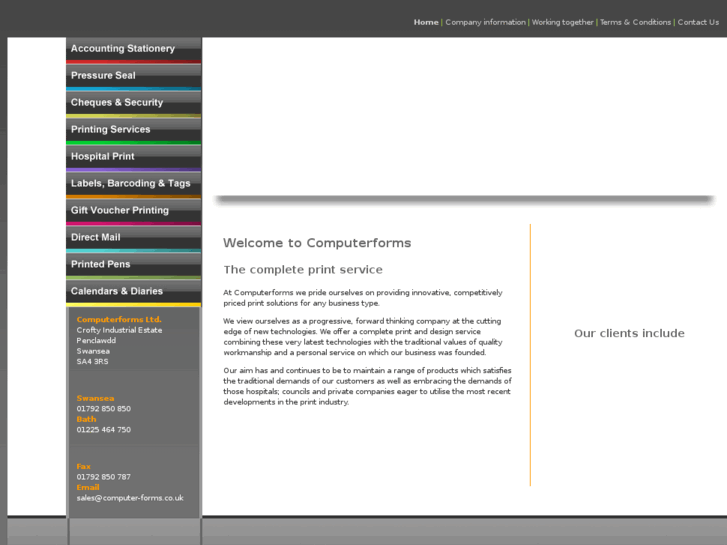Viewport: 727px width, 545px height.
Task: View Terms & Conditions
Action: (635, 22)
